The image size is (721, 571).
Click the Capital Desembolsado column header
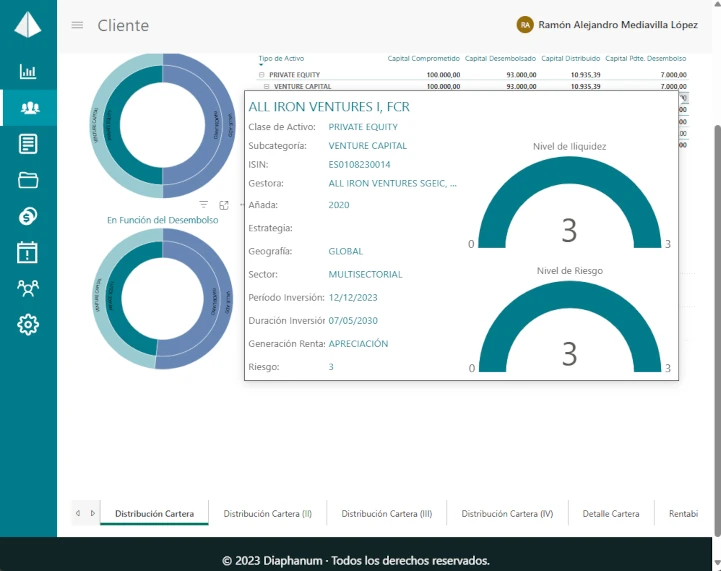click(x=500, y=58)
